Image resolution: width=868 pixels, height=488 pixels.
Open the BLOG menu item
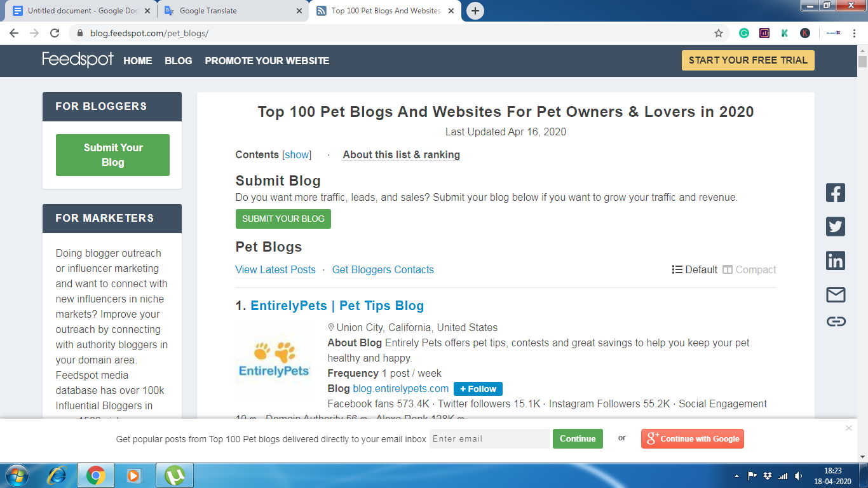pyautogui.click(x=179, y=61)
